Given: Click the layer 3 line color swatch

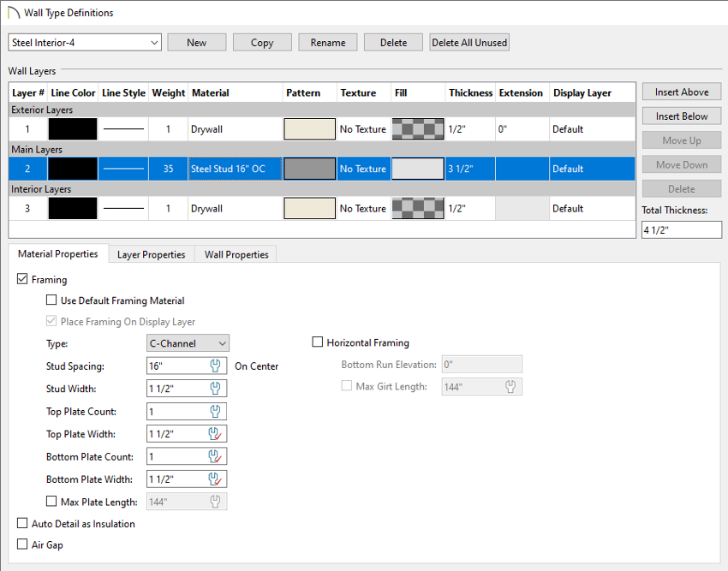Looking at the screenshot, I should (x=73, y=208).
